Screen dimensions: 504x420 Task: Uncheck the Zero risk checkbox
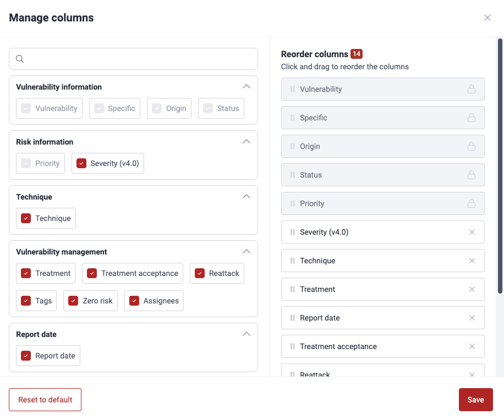pyautogui.click(x=72, y=300)
